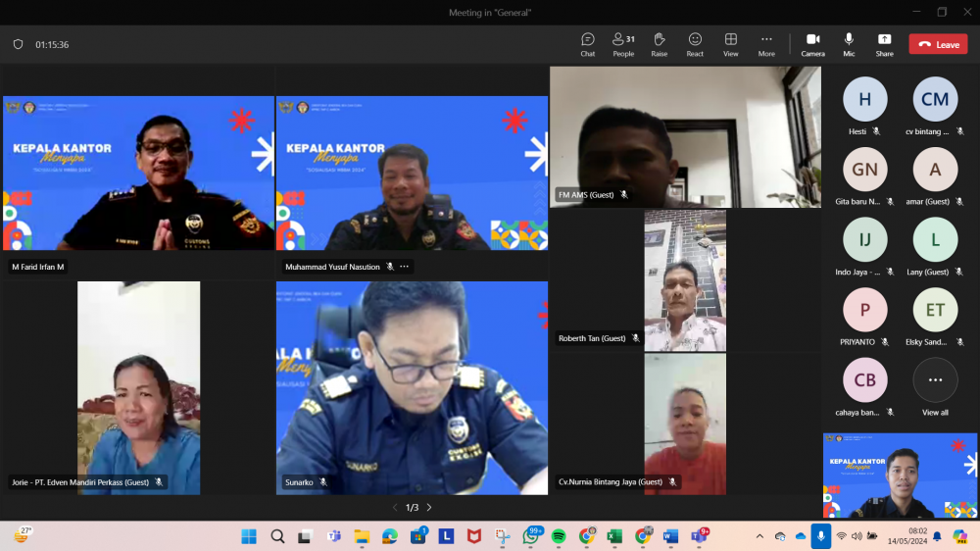Screen dimensions: 980x551
Task: Leave the meeting
Action: (938, 44)
